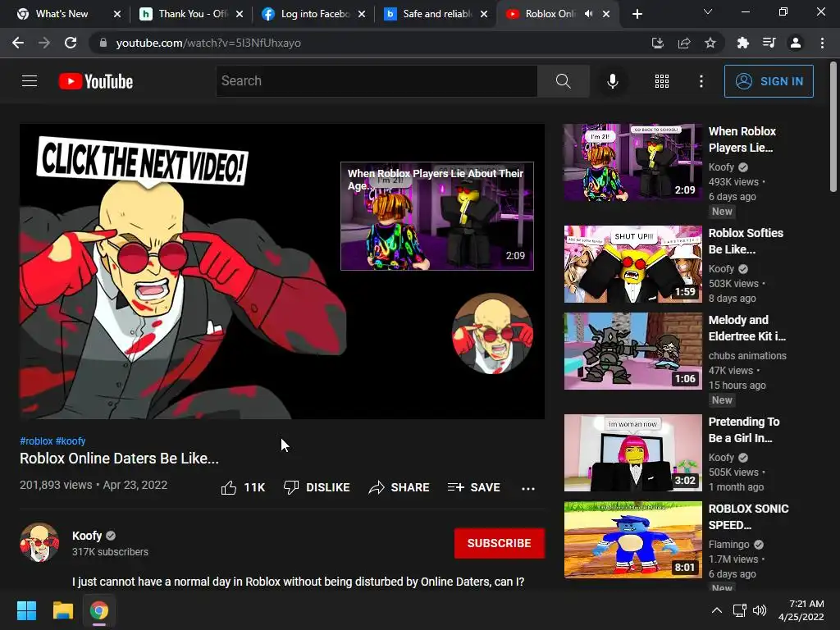Go back to previous page in Chrome

coord(18,43)
